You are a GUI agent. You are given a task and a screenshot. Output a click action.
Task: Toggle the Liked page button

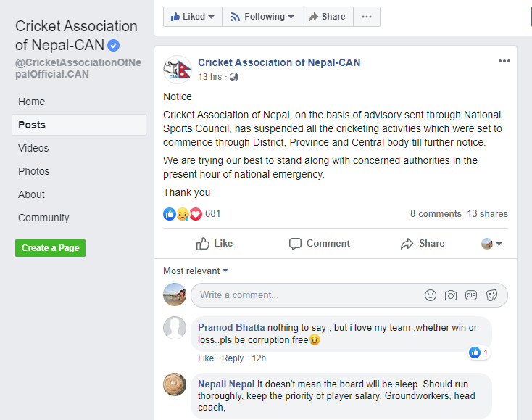(x=192, y=17)
